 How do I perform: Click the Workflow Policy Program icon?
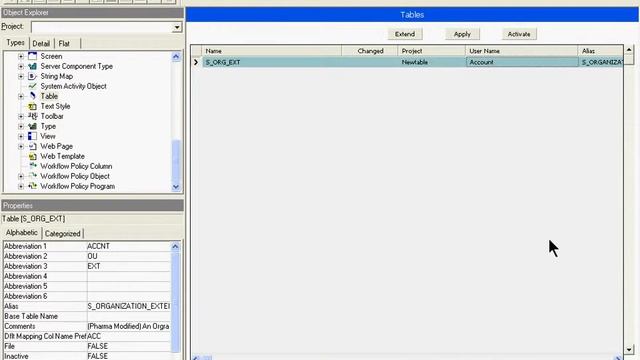(x=32, y=186)
